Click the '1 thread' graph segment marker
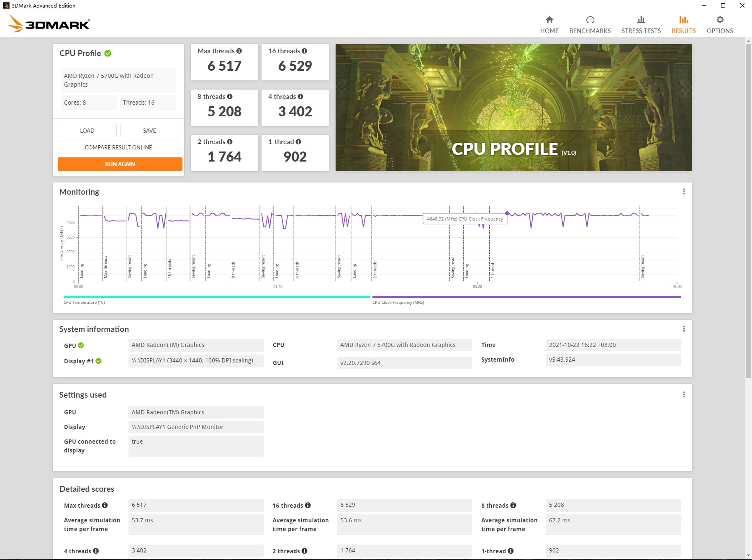Viewport: 752px width, 560px height. click(493, 271)
